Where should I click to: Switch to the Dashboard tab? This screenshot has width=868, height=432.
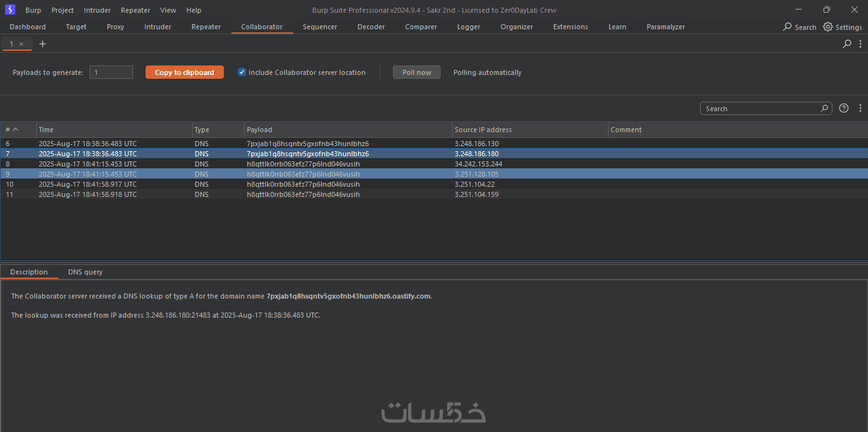(27, 27)
